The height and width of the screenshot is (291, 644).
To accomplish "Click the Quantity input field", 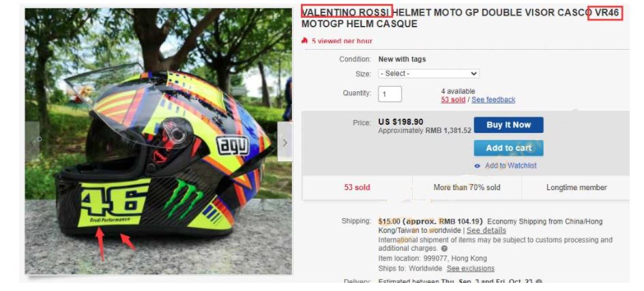I will [390, 93].
